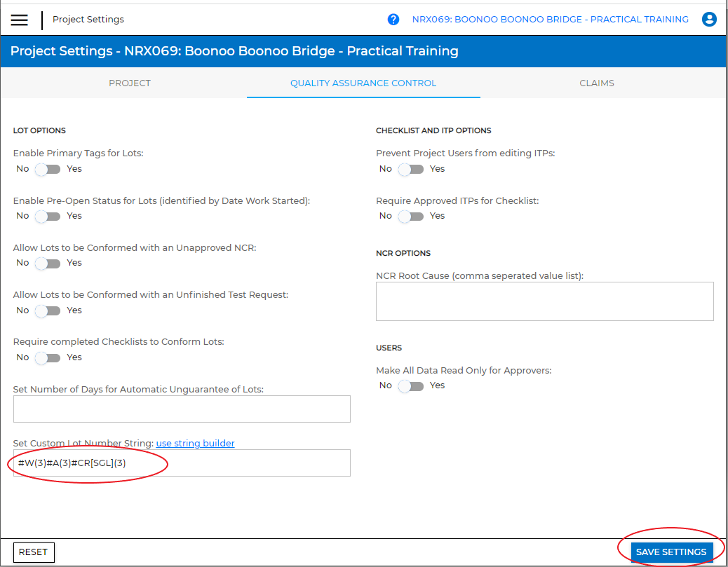Image resolution: width=728 pixels, height=567 pixels.
Task: Click the Reset button
Action: pyautogui.click(x=34, y=552)
